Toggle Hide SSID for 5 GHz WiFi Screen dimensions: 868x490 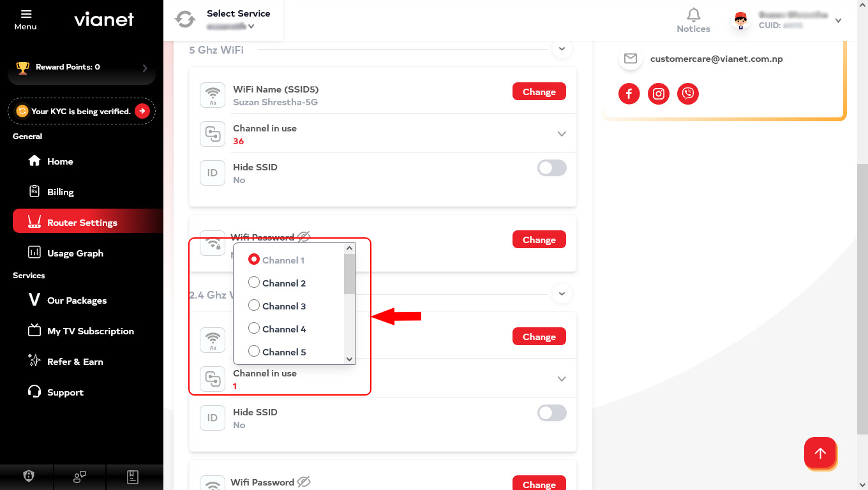551,168
